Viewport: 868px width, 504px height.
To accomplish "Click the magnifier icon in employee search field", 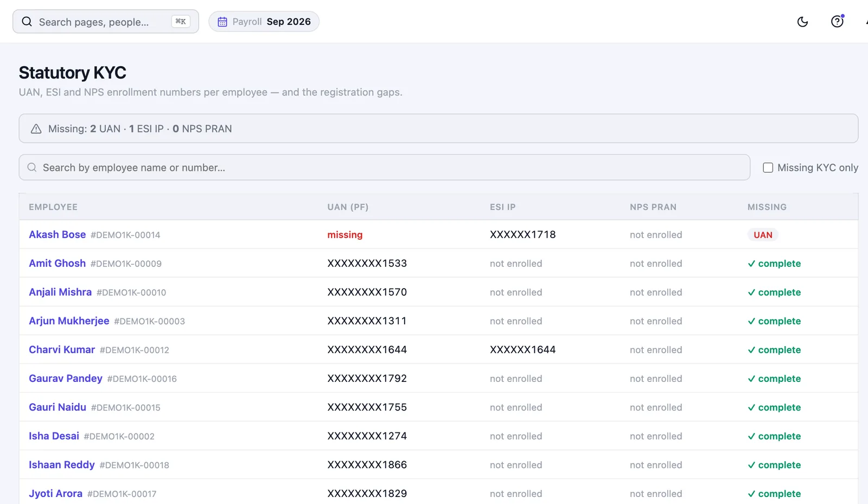I will click(x=32, y=168).
